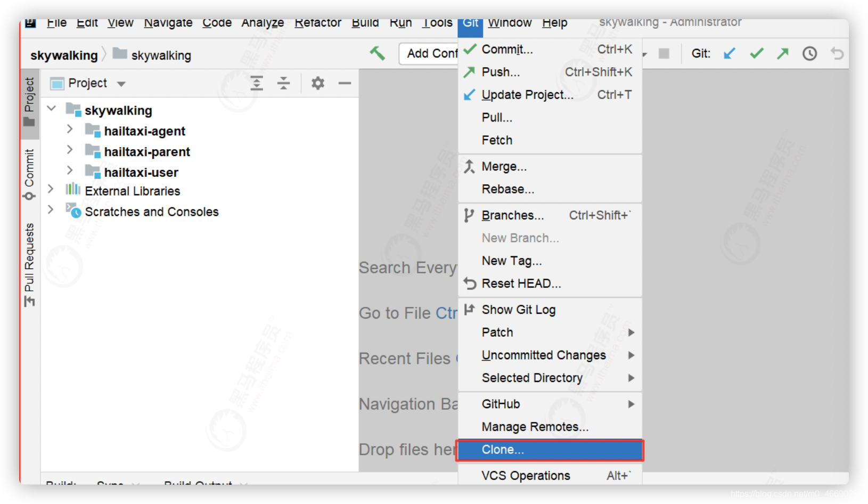The height and width of the screenshot is (504, 868).
Task: Collapse the skywalking root tree node
Action: (51, 109)
